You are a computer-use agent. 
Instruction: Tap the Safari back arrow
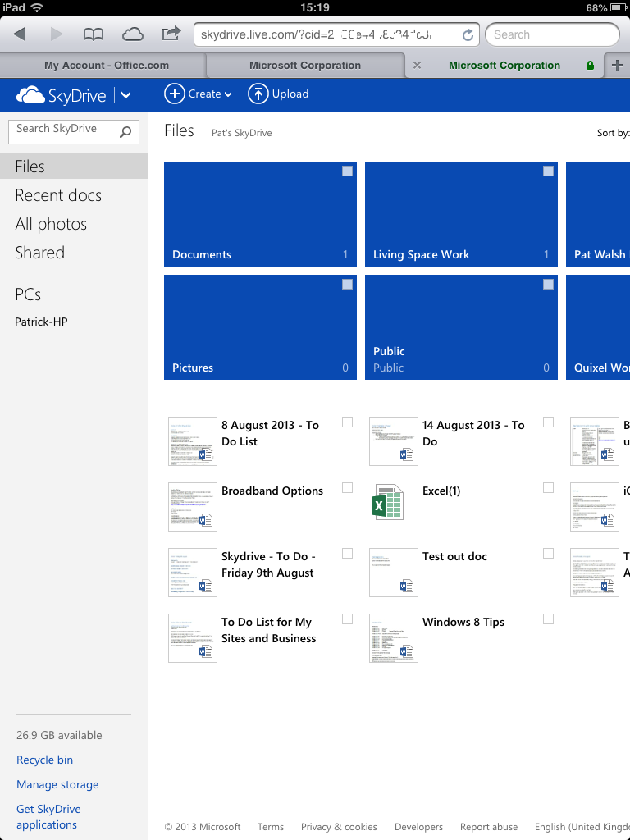[20, 34]
